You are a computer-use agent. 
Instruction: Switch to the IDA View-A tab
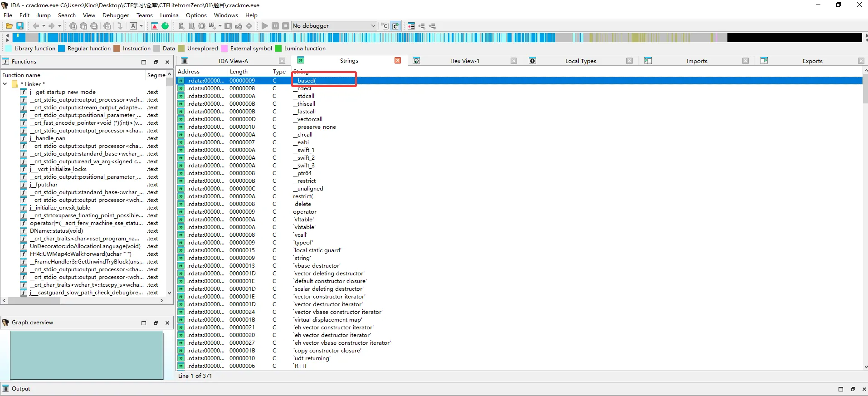point(233,61)
